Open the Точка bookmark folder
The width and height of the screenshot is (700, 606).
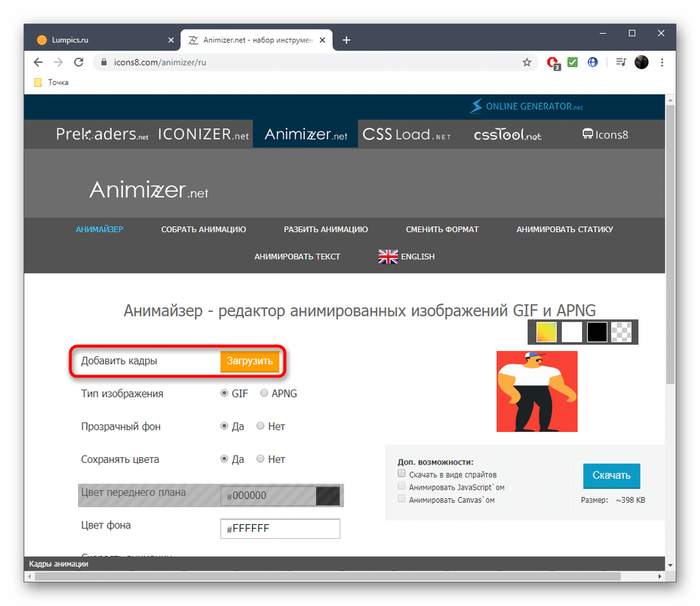coord(52,82)
